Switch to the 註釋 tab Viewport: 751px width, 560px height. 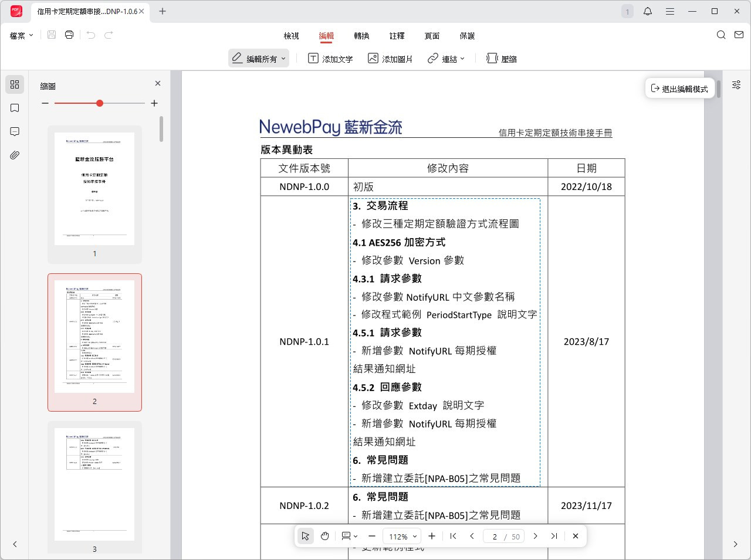397,36
